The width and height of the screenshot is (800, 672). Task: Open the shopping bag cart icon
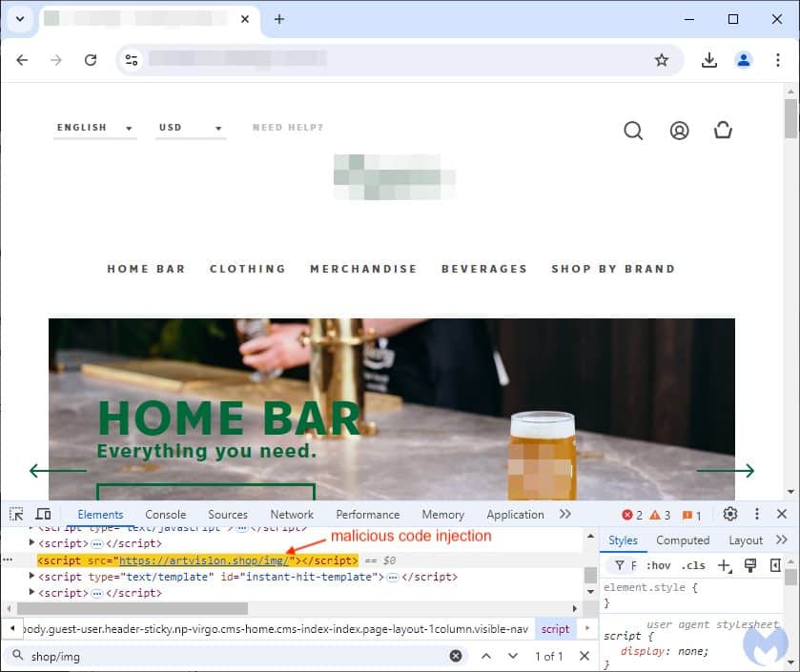coord(723,130)
